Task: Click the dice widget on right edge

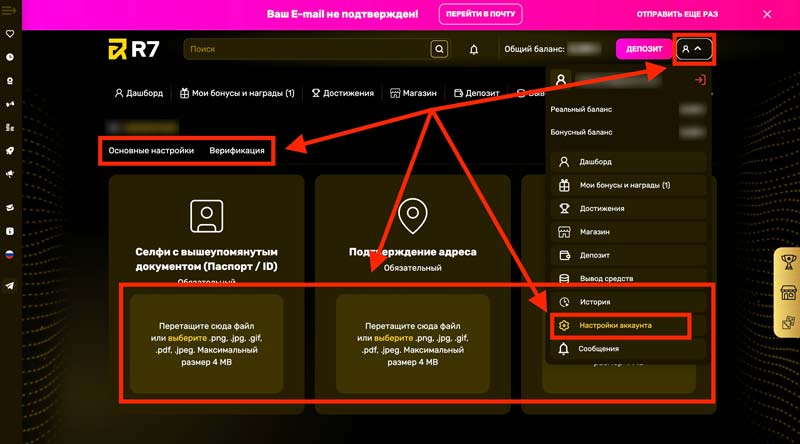Action: point(787,323)
